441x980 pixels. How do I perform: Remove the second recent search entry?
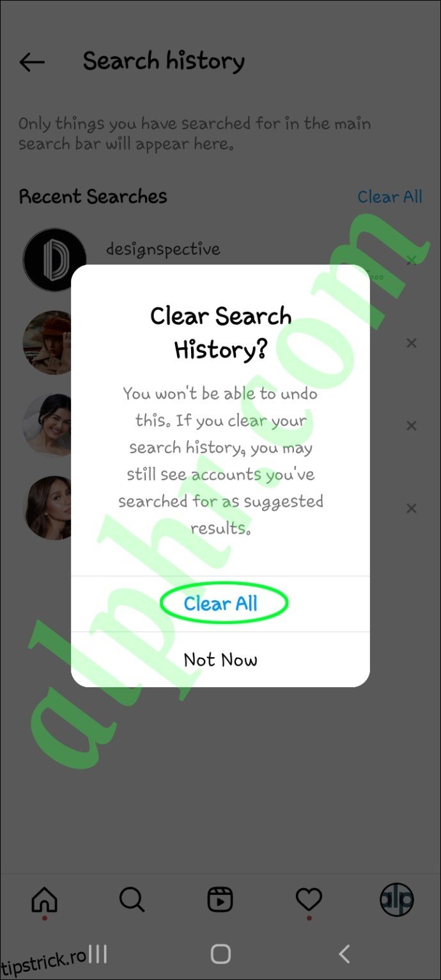(412, 343)
